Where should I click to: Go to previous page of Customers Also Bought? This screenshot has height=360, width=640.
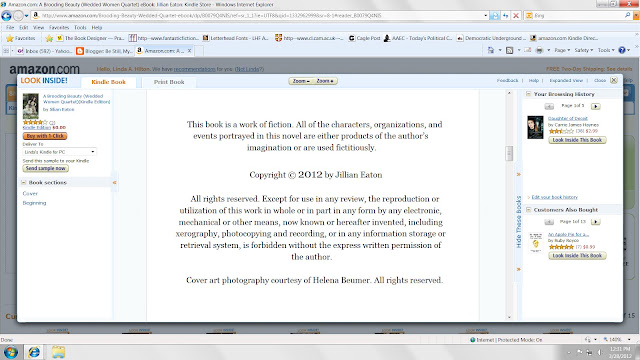coord(549,222)
